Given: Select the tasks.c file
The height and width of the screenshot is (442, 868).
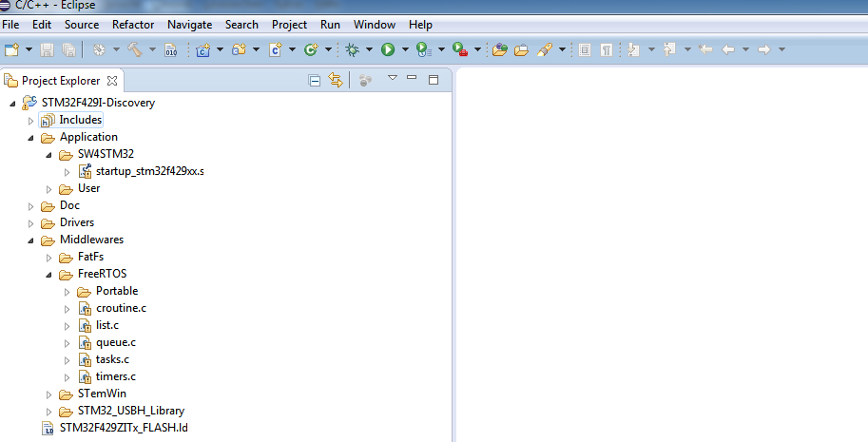Looking at the screenshot, I should [112, 359].
